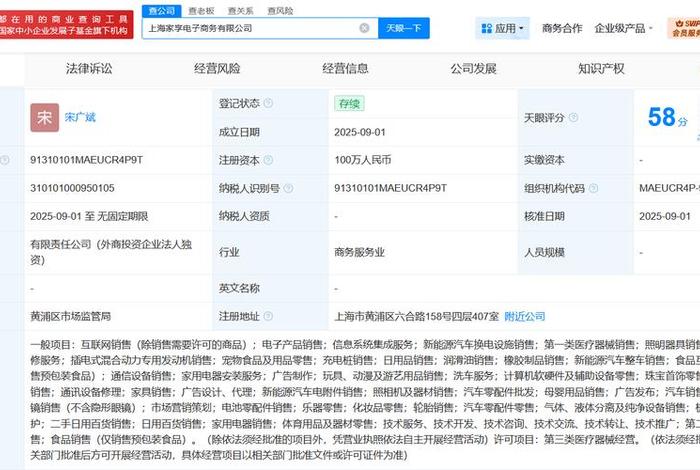Open legal representative 宋广斌 profile link
Viewport: 700px width, 470px height.
click(80, 117)
